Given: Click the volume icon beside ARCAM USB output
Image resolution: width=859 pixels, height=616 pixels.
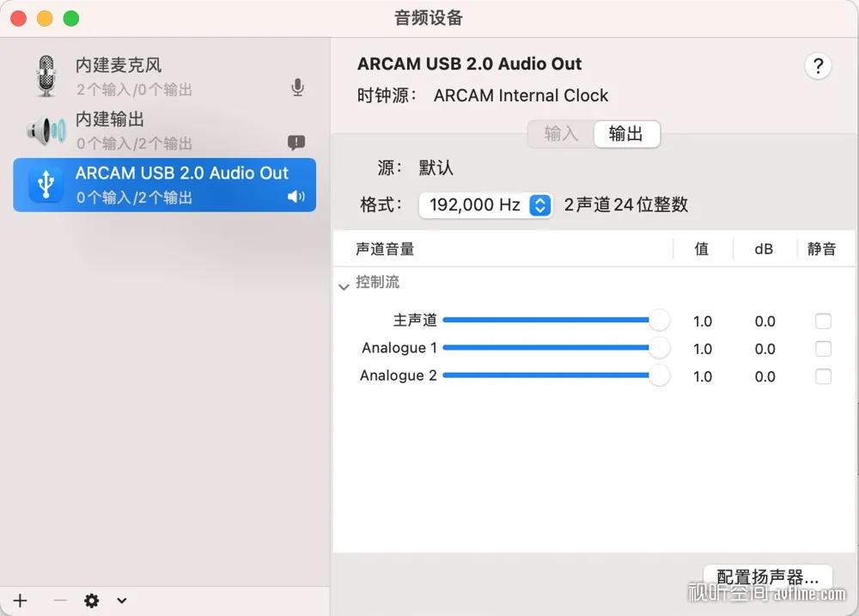Looking at the screenshot, I should (x=295, y=196).
